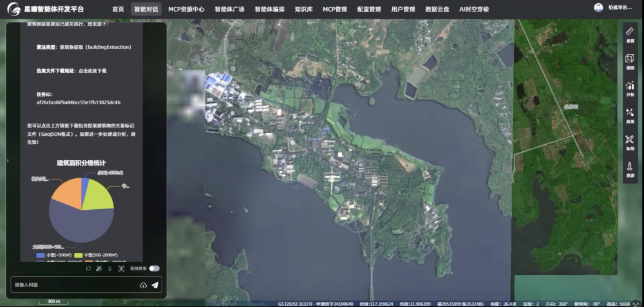
Task: Click the refresh conversation icon
Action: pos(88,268)
